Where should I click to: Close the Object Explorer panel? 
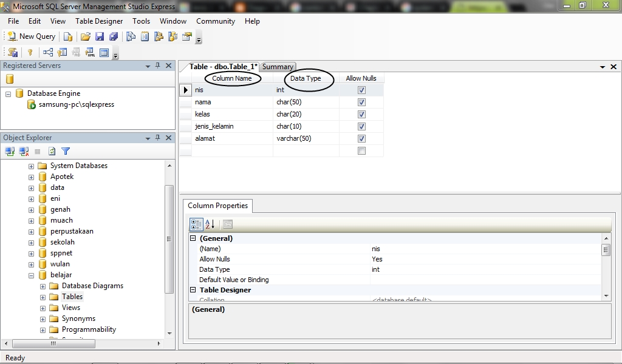[169, 138]
